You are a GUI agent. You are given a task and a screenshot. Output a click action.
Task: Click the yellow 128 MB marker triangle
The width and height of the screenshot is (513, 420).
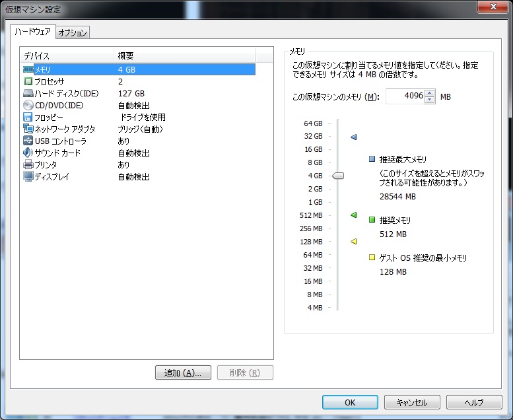pyautogui.click(x=354, y=242)
